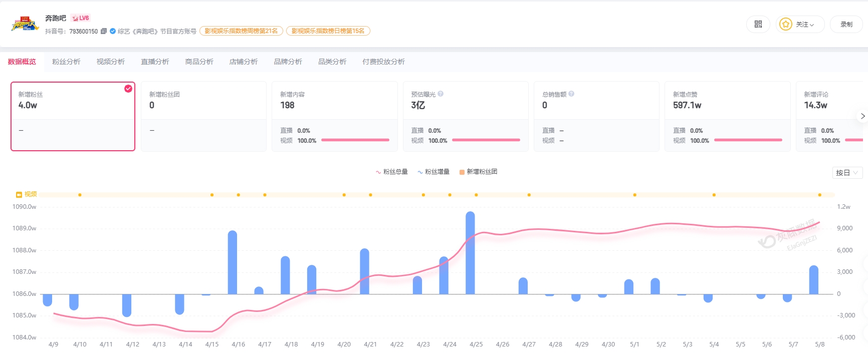
Task: Switch to the 直播分析 tab
Action: pos(155,62)
